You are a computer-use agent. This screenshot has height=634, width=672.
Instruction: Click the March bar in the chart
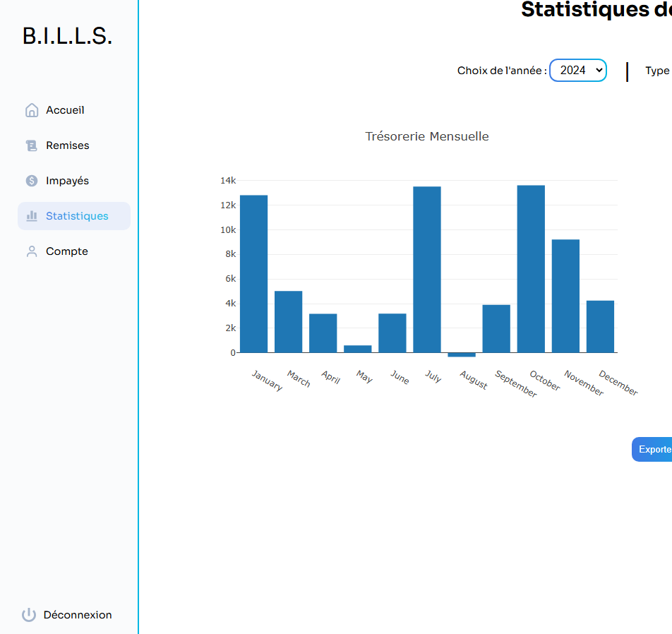(x=289, y=322)
